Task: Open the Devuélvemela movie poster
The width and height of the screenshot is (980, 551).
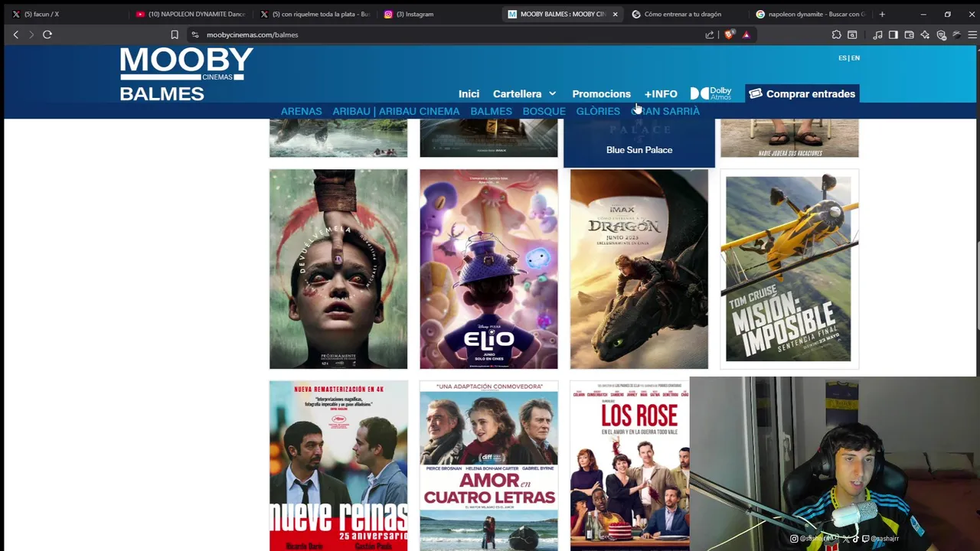Action: click(338, 269)
